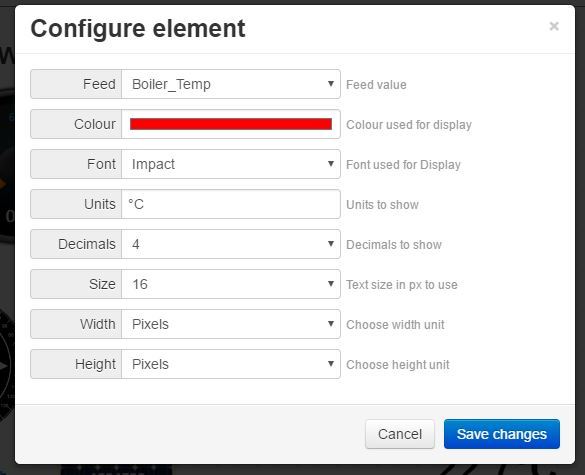The width and height of the screenshot is (585, 475).
Task: Click the Feed dropdown arrow
Action: tap(331, 84)
